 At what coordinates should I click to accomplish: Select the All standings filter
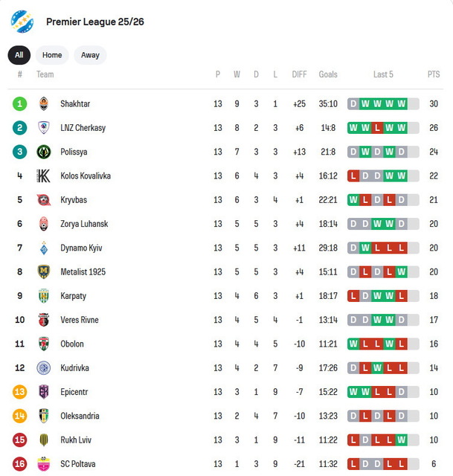[19, 55]
